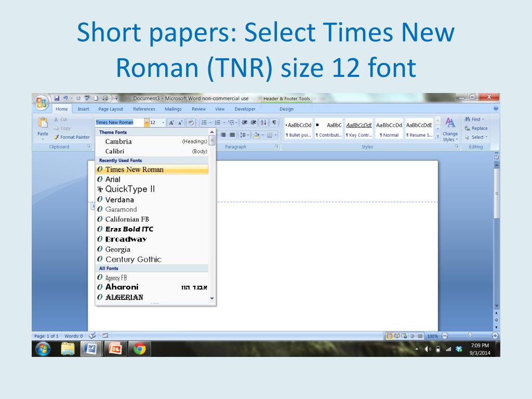This screenshot has width=532, height=399.
Task: Click the font list scroll down arrow
Action: (212, 299)
